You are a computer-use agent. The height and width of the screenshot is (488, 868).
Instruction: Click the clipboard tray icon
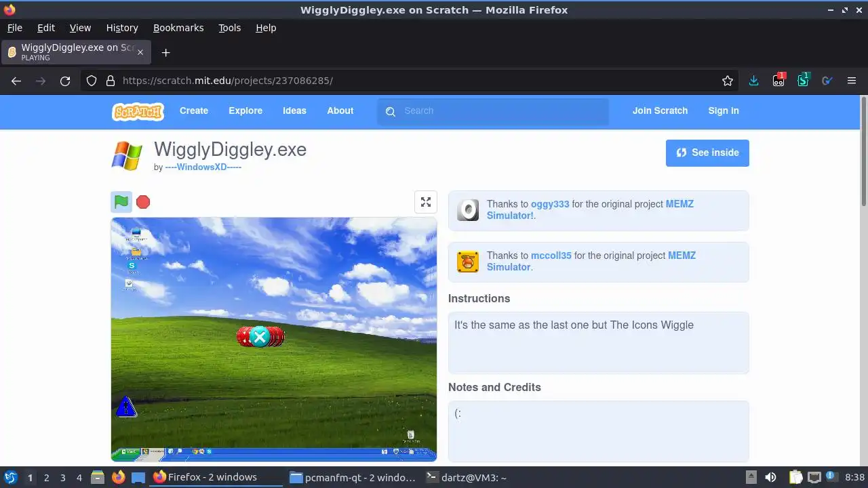795,478
